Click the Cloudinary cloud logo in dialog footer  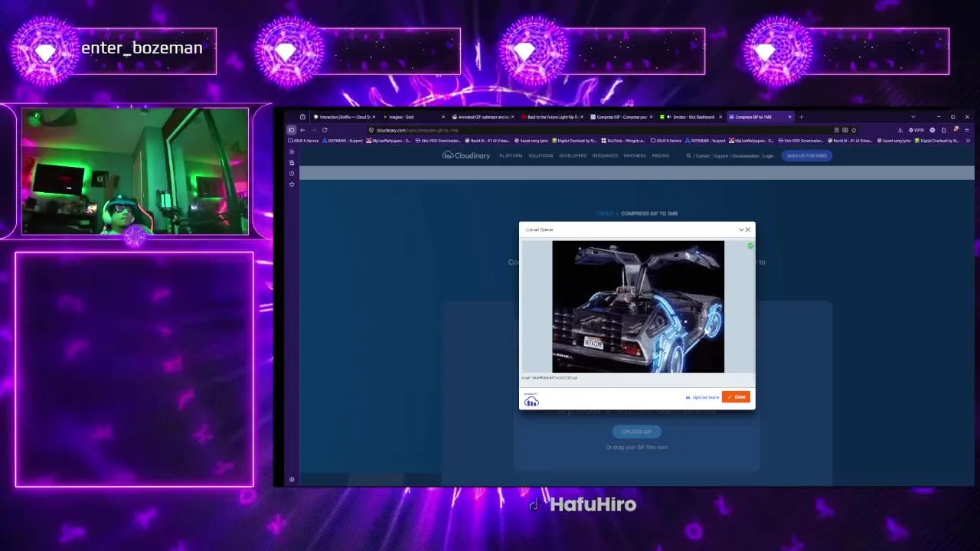click(531, 401)
